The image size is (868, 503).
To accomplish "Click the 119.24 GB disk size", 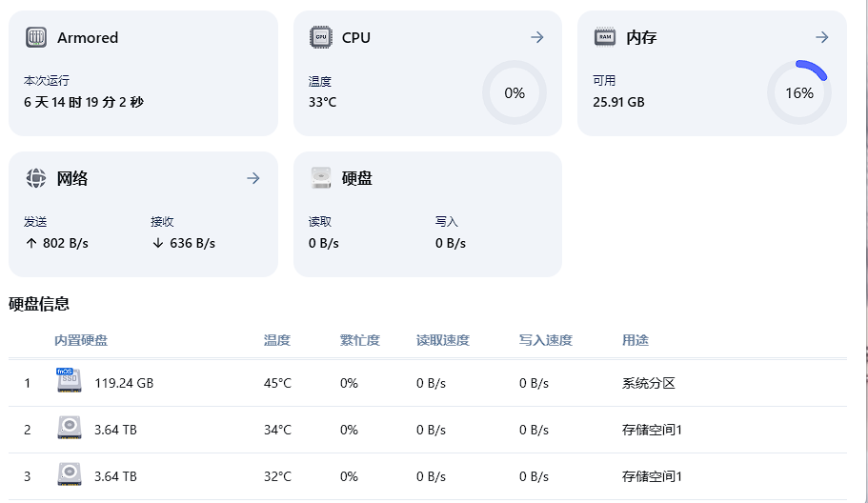I will (124, 383).
